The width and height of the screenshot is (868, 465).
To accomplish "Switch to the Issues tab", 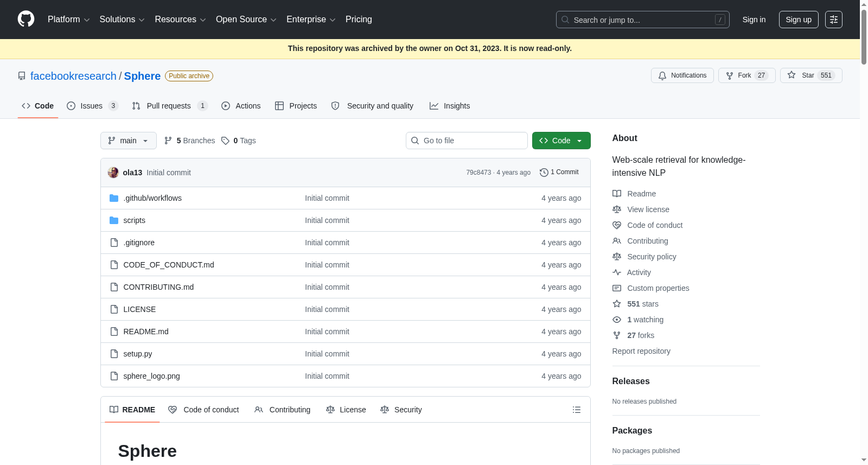I will [92, 106].
